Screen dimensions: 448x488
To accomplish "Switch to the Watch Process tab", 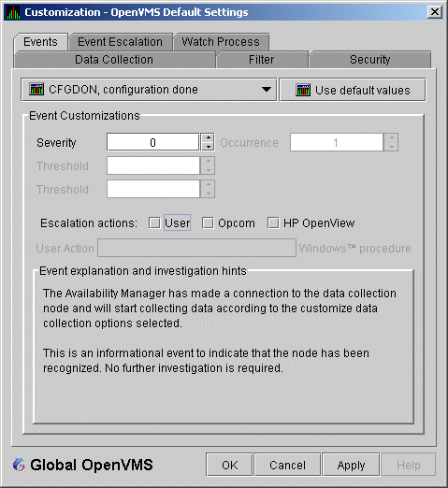I will [221, 42].
